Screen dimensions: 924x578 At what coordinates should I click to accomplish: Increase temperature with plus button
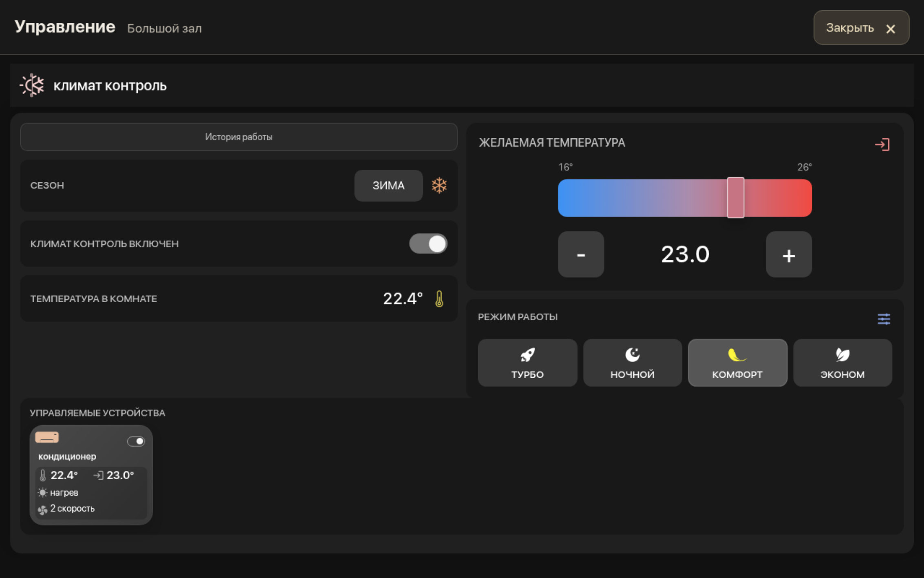click(789, 255)
